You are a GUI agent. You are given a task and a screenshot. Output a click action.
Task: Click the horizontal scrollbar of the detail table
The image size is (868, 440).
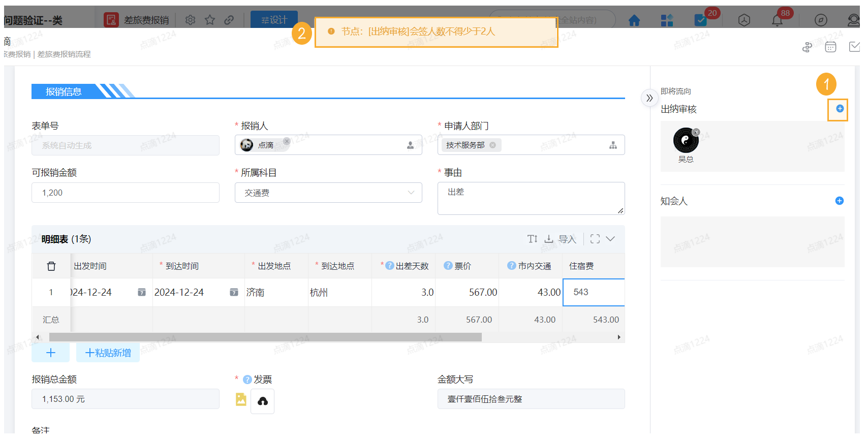[265, 337]
